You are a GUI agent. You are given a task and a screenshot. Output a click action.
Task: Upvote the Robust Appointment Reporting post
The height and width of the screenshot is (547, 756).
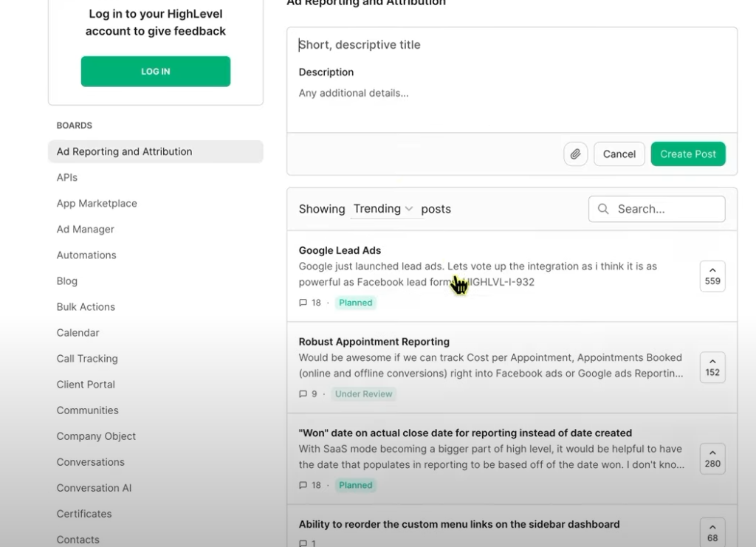click(712, 367)
